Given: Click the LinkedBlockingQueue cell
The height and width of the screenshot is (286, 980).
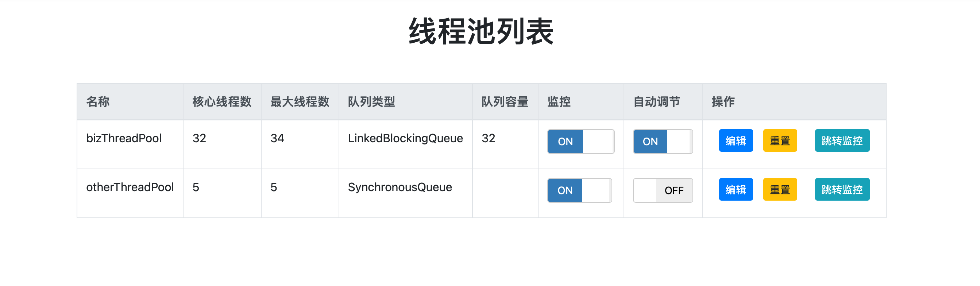Looking at the screenshot, I should (x=405, y=138).
